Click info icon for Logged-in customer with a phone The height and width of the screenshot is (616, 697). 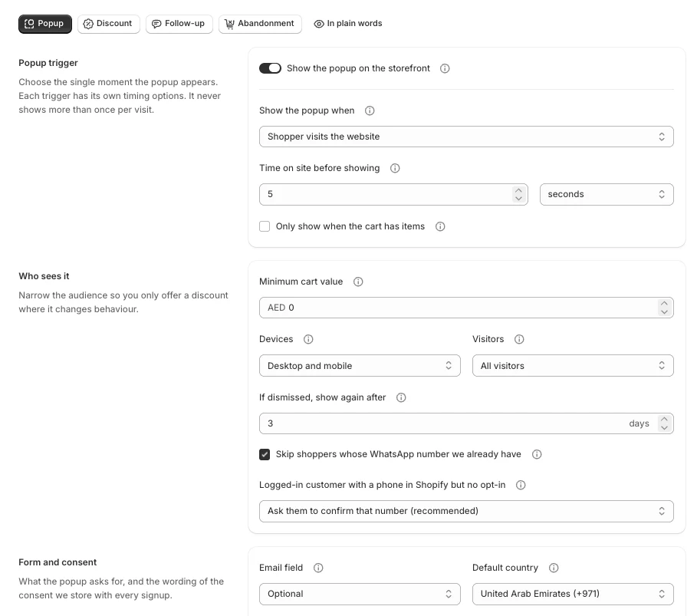521,485
